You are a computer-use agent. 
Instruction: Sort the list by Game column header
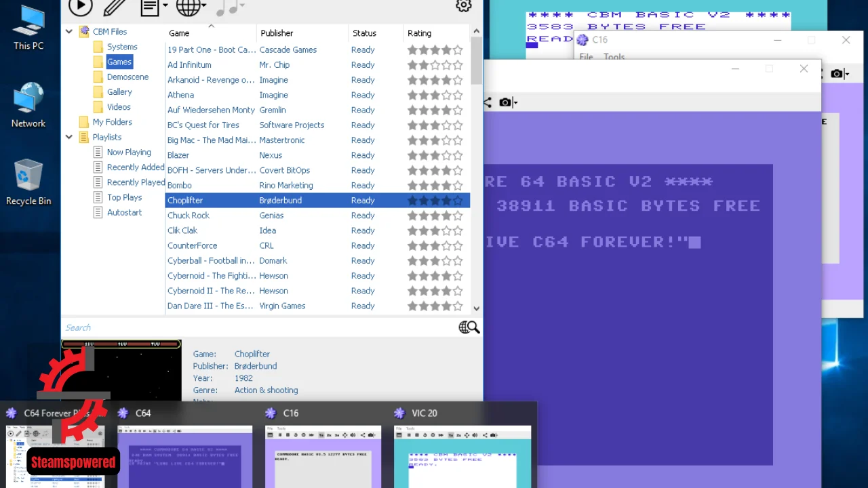click(211, 33)
